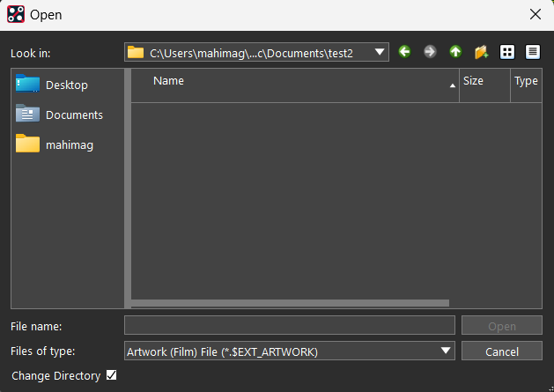Expand the Look in path dropdown
The width and height of the screenshot is (554, 392).
380,53
